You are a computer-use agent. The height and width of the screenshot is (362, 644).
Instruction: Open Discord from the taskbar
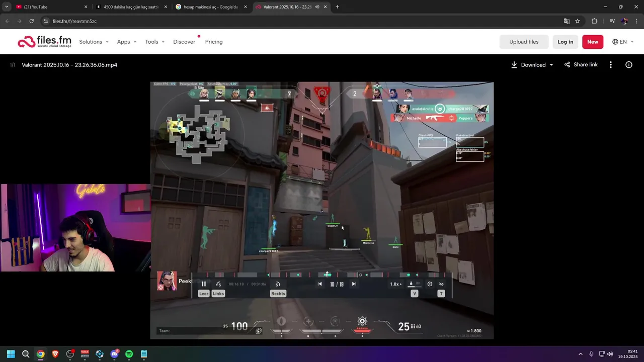pos(114,354)
